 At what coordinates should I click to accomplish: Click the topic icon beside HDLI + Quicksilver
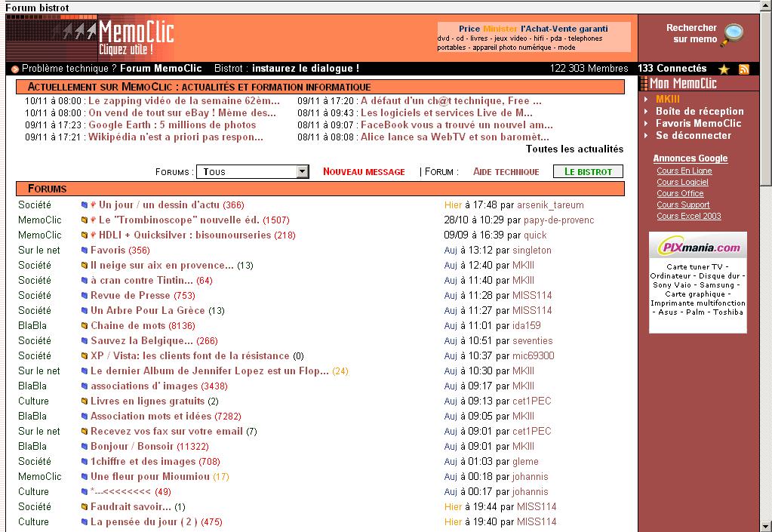coord(85,235)
